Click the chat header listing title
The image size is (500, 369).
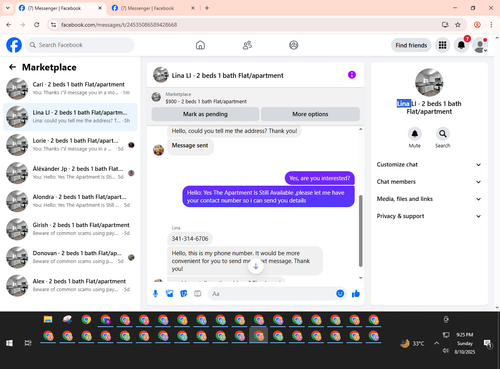click(227, 75)
